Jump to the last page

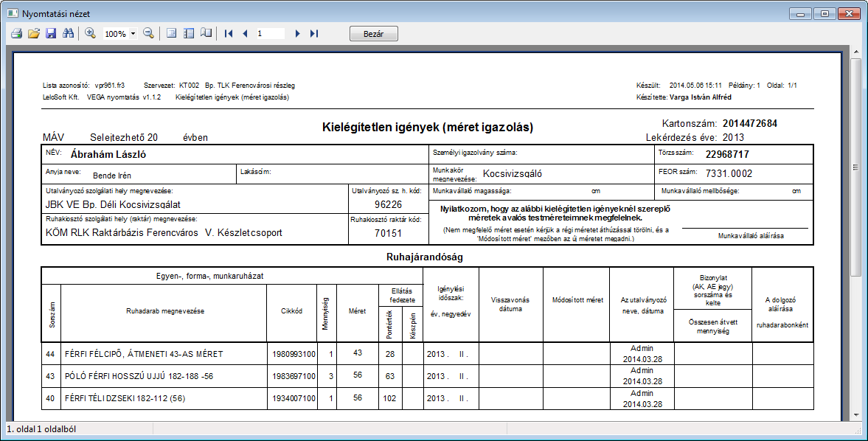click(314, 34)
